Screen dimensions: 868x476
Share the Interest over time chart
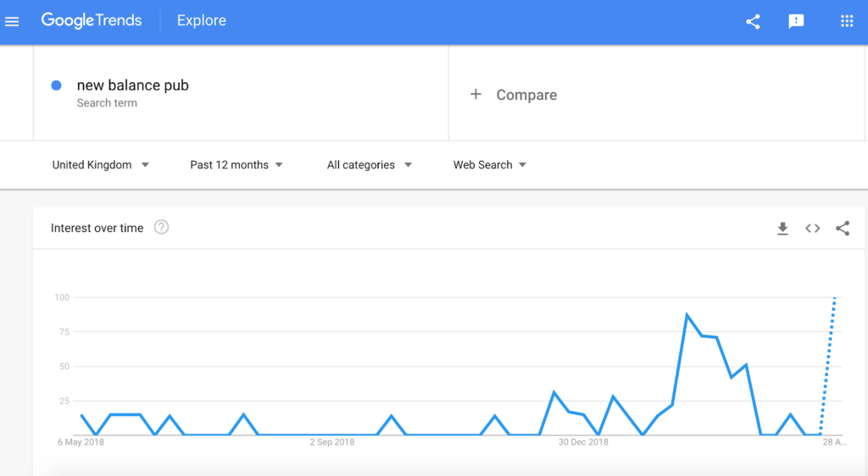coord(843,229)
